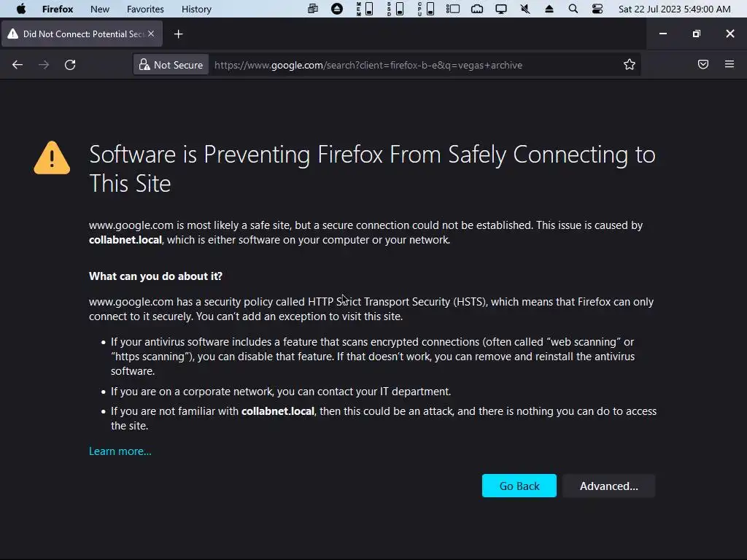747x560 pixels.
Task: Open the CPU usage monitor in menu bar
Action: pyautogui.click(x=425, y=9)
